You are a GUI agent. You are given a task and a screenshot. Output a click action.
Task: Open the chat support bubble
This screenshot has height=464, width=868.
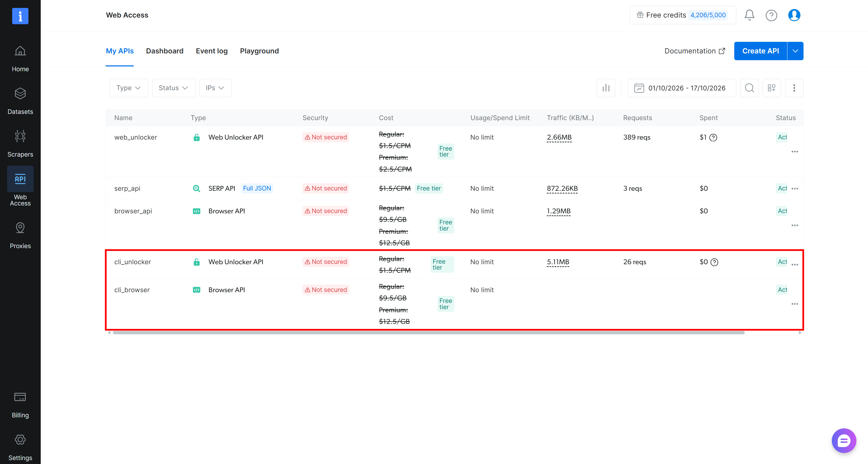tap(844, 441)
